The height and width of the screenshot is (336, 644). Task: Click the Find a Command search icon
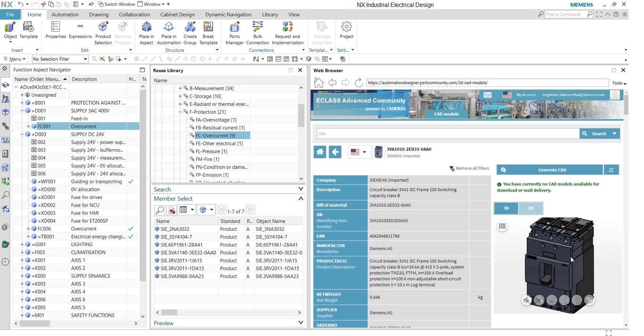[x=589, y=14]
